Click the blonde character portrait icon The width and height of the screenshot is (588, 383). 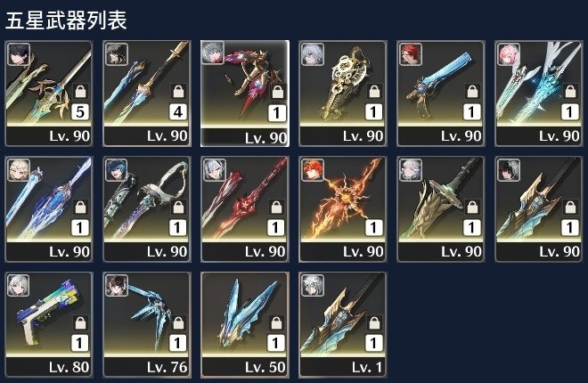click(19, 170)
